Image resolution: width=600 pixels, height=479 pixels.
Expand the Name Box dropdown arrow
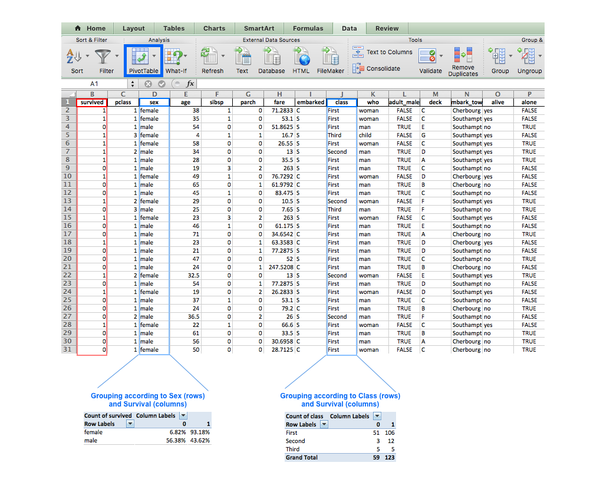pyautogui.click(x=130, y=84)
